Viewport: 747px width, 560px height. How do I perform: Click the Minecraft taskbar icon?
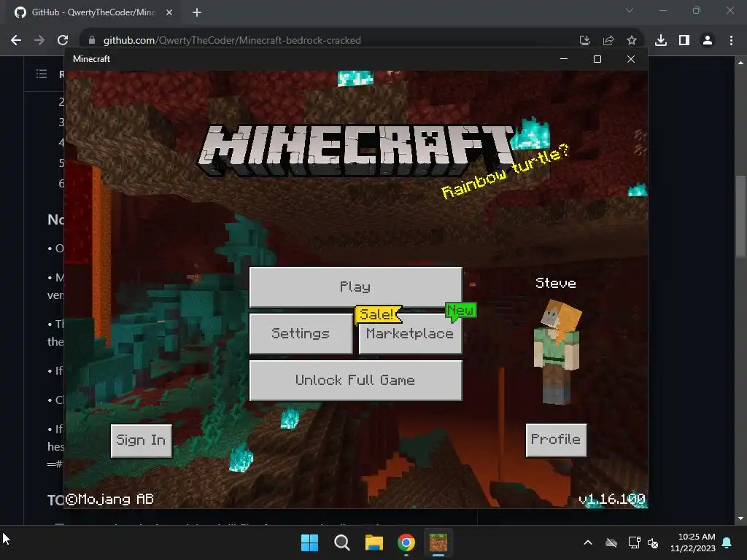point(438,542)
